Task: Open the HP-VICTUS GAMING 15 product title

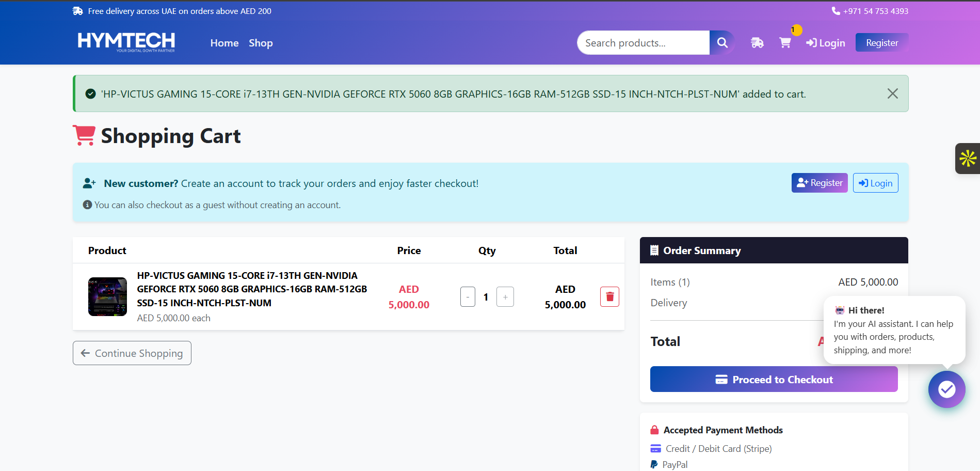Action: click(252, 289)
